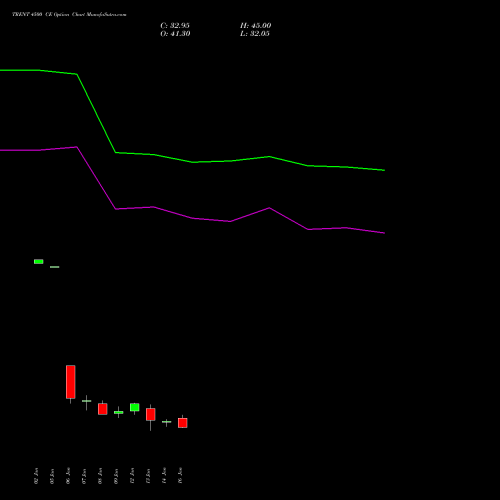The height and width of the screenshot is (500, 500).
Task: Select the 05 Jan date label
Action: 52,476
